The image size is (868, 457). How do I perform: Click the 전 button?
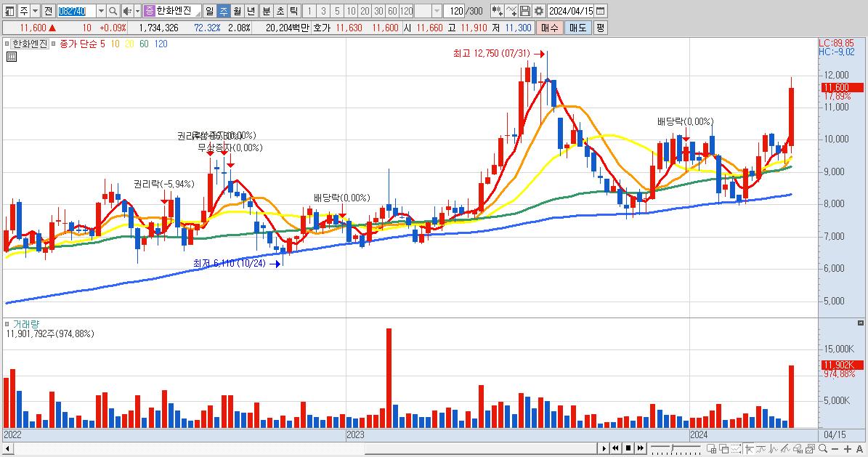[x=48, y=10]
